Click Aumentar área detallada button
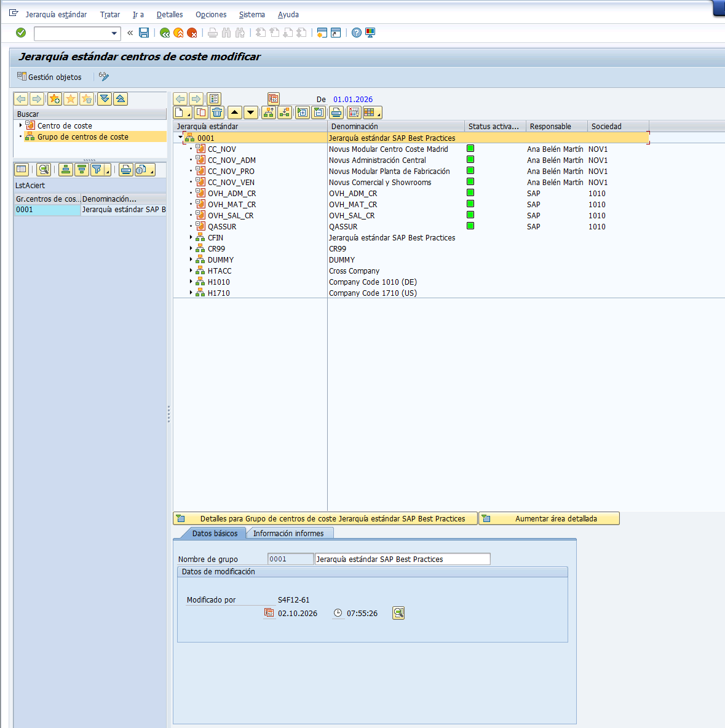Image resolution: width=725 pixels, height=728 pixels. pos(549,518)
